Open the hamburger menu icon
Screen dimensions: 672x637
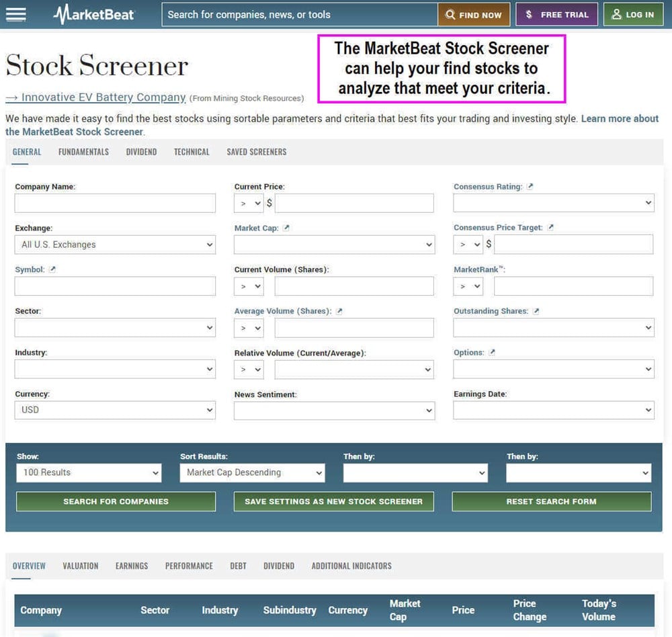[x=15, y=14]
